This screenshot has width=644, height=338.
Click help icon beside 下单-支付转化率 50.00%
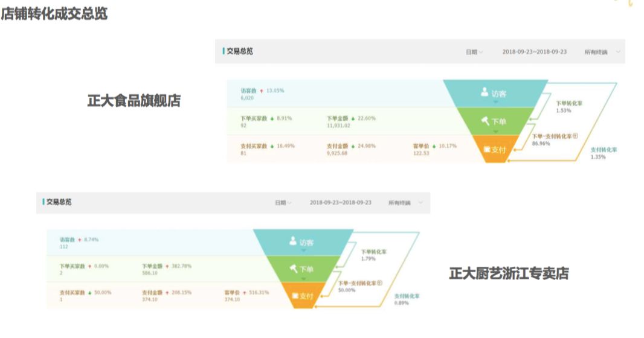coord(380,283)
